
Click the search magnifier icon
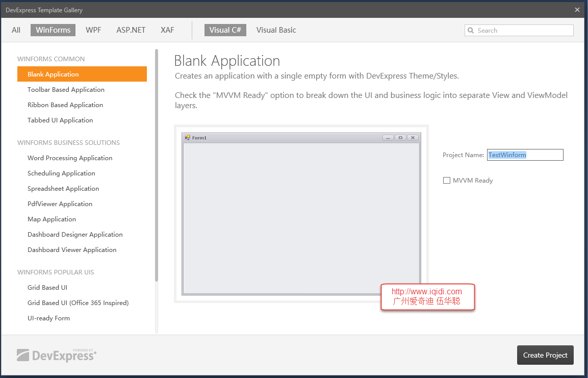[x=471, y=31]
